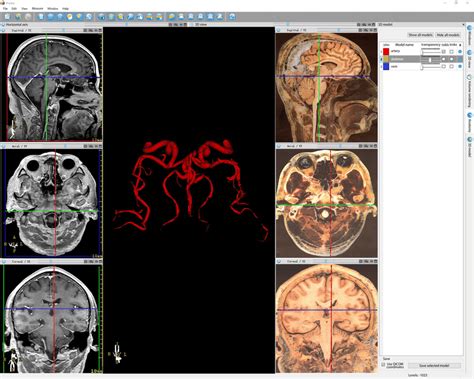
Task: Toggle visibility eye of the vein model
Action: [x=460, y=67]
